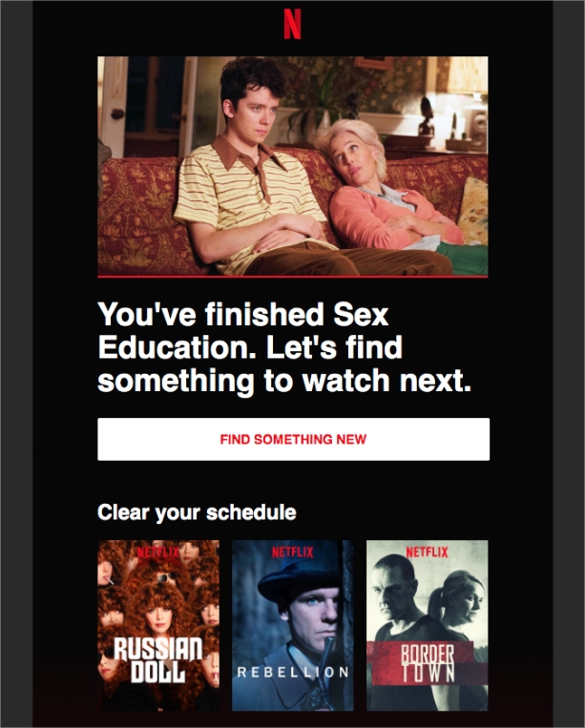Click the red banner on Border Town poster
Image resolution: width=585 pixels, height=728 pixels.
pos(427,663)
